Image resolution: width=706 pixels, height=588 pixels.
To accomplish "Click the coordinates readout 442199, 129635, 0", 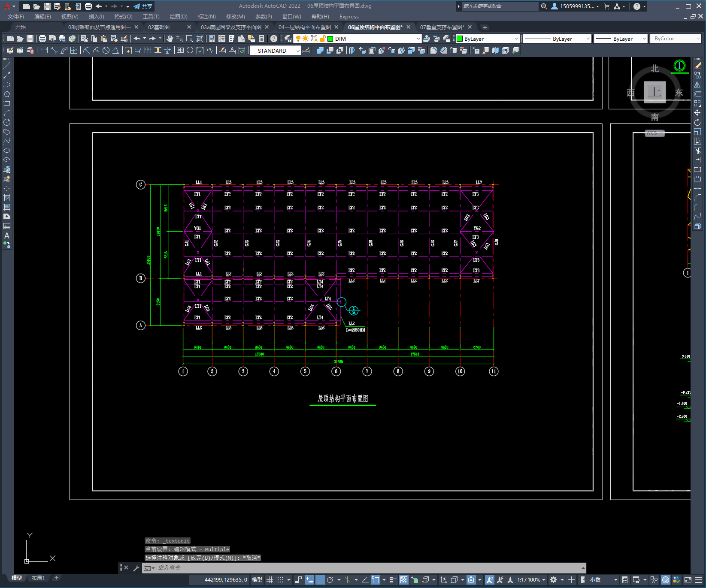I will (226, 580).
